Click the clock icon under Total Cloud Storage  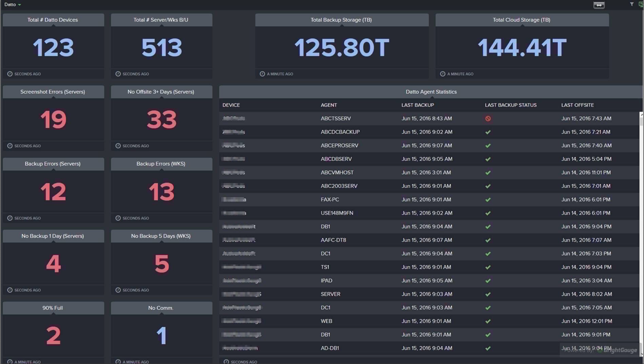(x=442, y=74)
